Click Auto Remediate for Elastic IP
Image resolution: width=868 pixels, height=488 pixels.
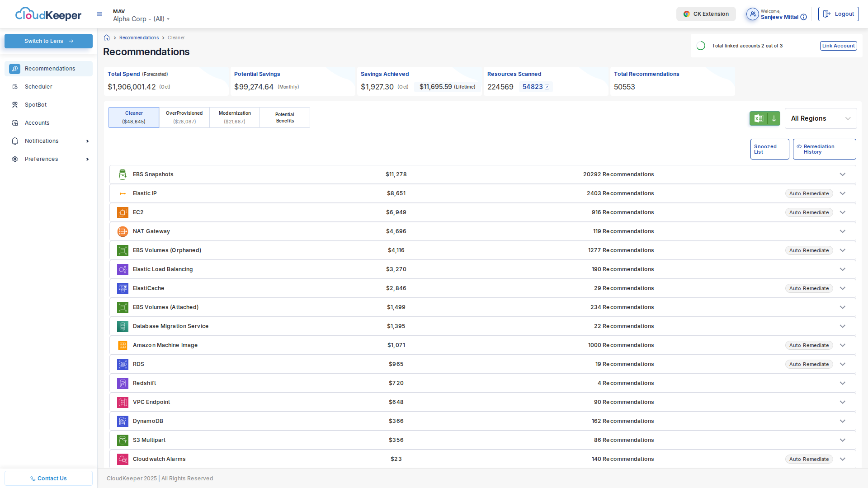(x=809, y=193)
